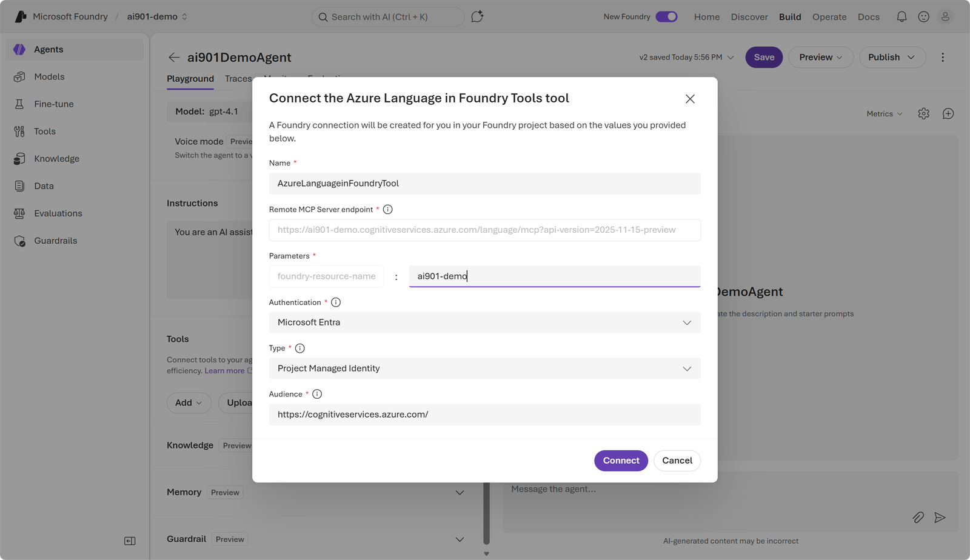Screen dimensions: 970x560
Task: Click the Remote MCP Server endpoint field
Action: (x=485, y=230)
